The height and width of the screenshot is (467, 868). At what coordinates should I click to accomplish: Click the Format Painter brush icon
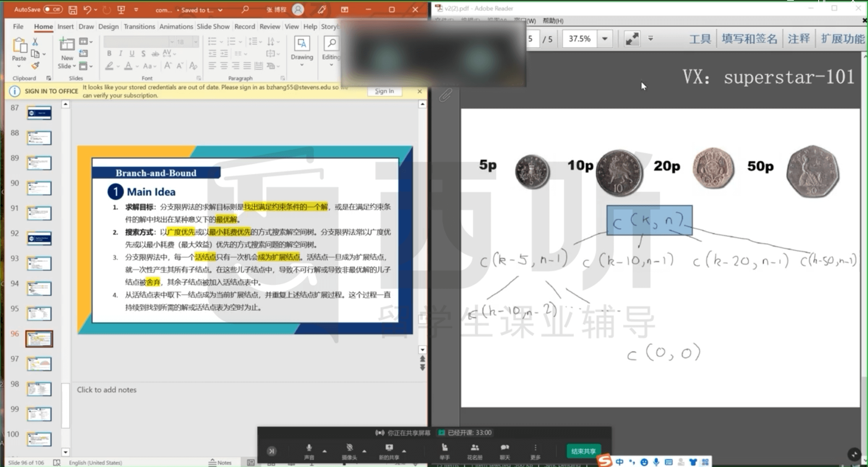[35, 66]
